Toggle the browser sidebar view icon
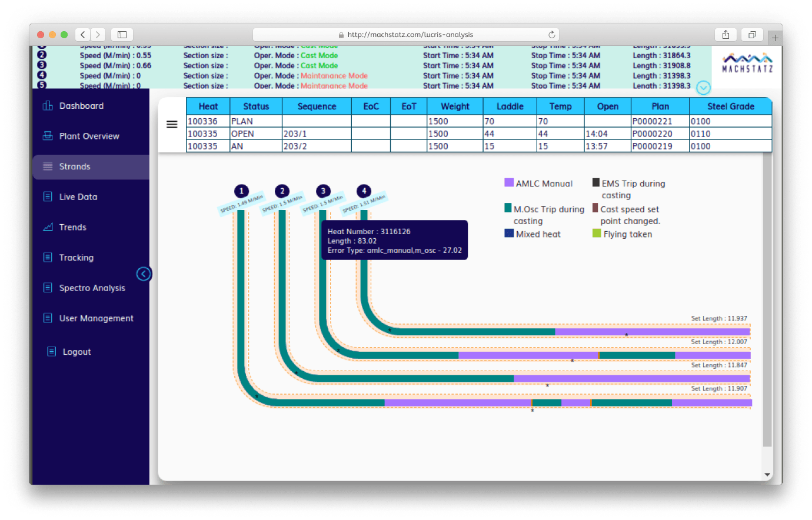 pyautogui.click(x=122, y=35)
